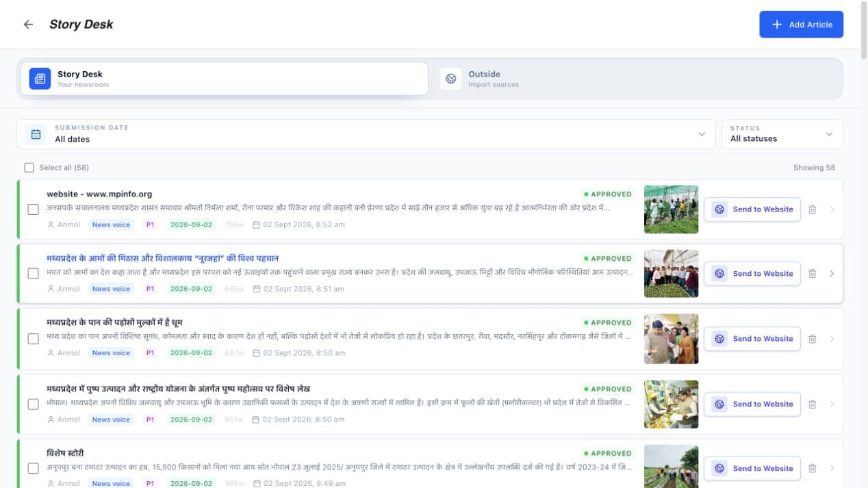
Task: Expand the 'पान की पड़ोसी मुल्कों' article chevron
Action: click(x=832, y=339)
